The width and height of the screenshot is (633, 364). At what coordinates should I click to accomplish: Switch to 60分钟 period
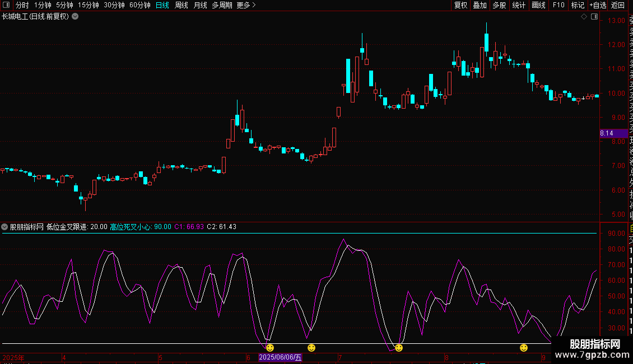[x=139, y=5]
